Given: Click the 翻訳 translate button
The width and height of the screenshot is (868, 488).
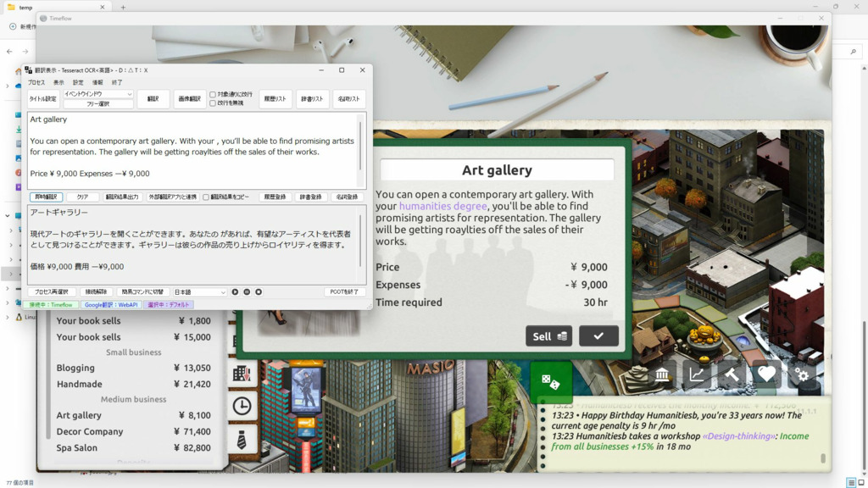Looking at the screenshot, I should pos(153,99).
